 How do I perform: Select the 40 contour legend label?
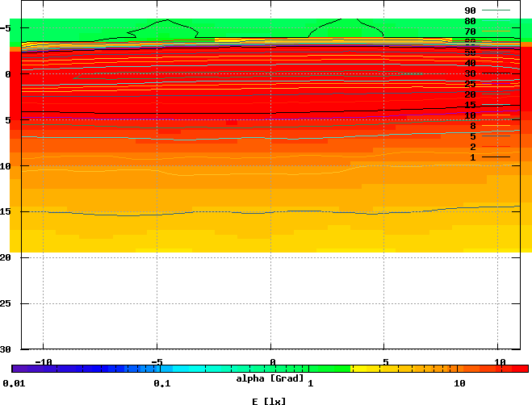(470, 63)
